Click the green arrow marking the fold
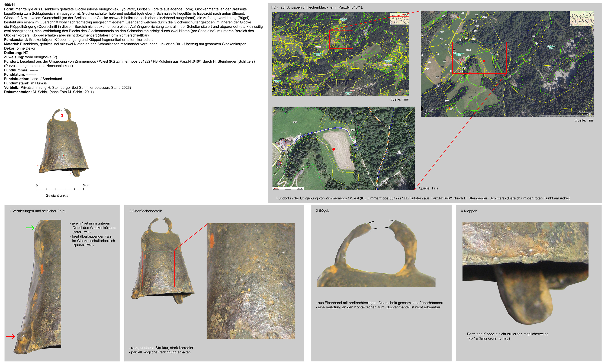Image resolution: width=604 pixels, height=364 pixels. click(30, 228)
